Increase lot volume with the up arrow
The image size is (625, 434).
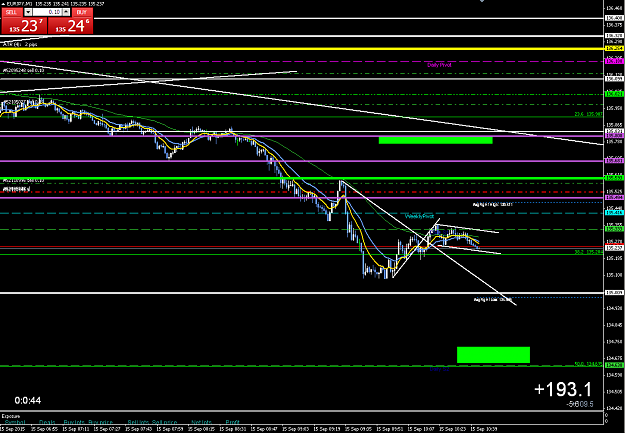point(66,12)
